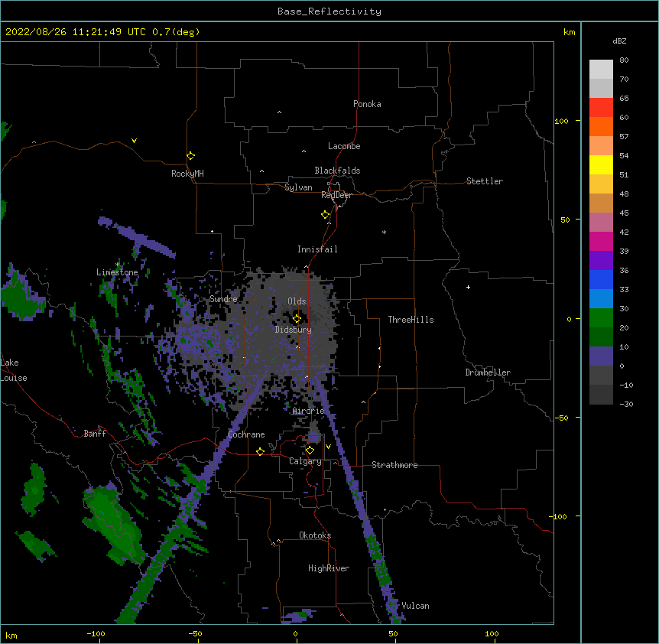Click the dBZ legend heading
The width and height of the screenshot is (659, 644).
tap(619, 41)
